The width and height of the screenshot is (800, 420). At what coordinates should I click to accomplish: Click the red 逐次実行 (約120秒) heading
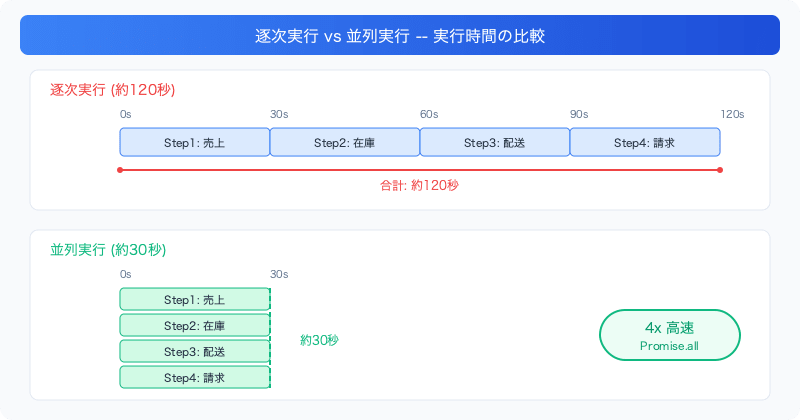coord(112,90)
